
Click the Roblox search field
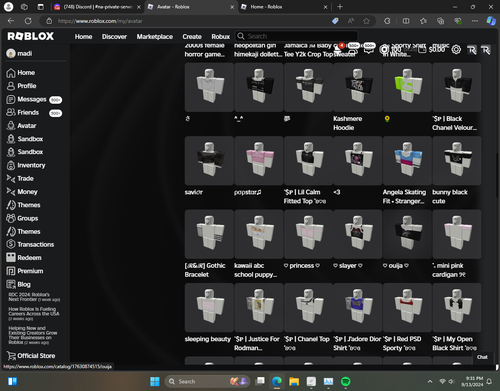(297, 36)
